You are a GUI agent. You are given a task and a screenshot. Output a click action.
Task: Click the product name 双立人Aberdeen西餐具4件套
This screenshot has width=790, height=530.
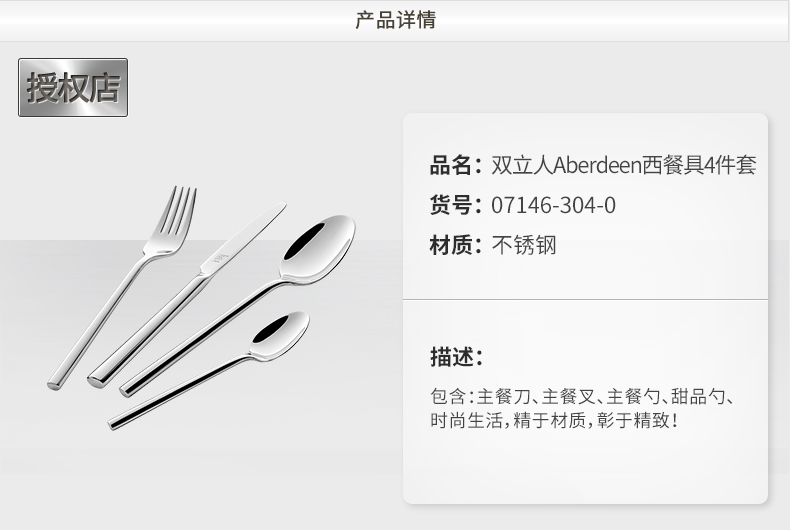(624, 165)
